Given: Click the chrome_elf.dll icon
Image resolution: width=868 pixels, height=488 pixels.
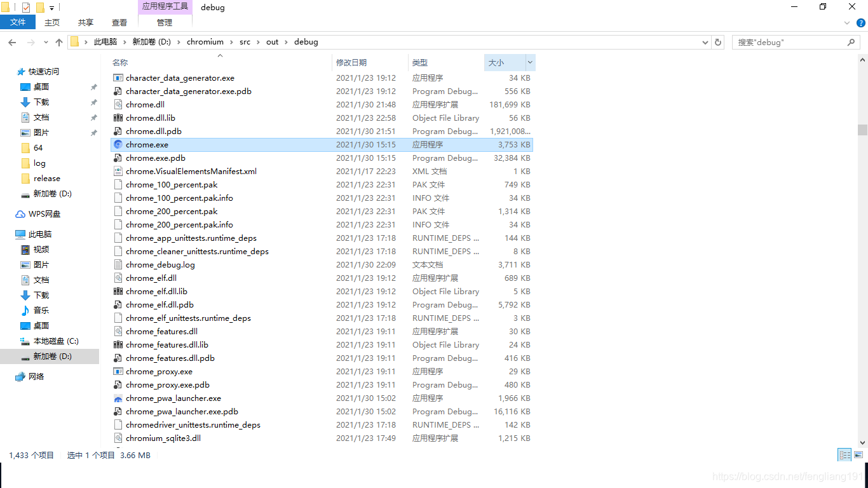Looking at the screenshot, I should tap(118, 278).
